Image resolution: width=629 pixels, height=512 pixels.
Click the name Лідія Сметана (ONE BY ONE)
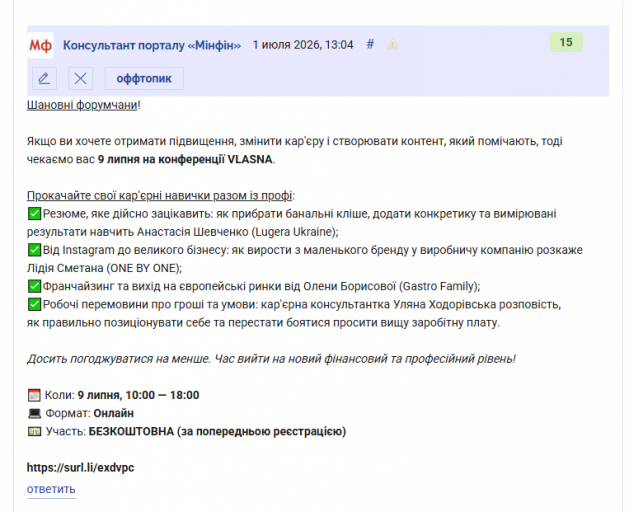pyautogui.click(x=103, y=268)
